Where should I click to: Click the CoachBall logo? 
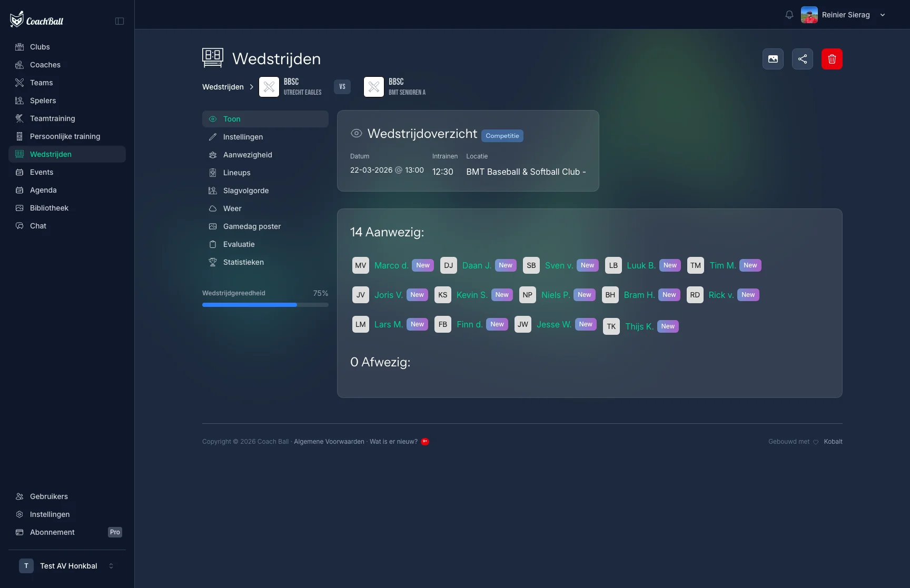point(36,20)
